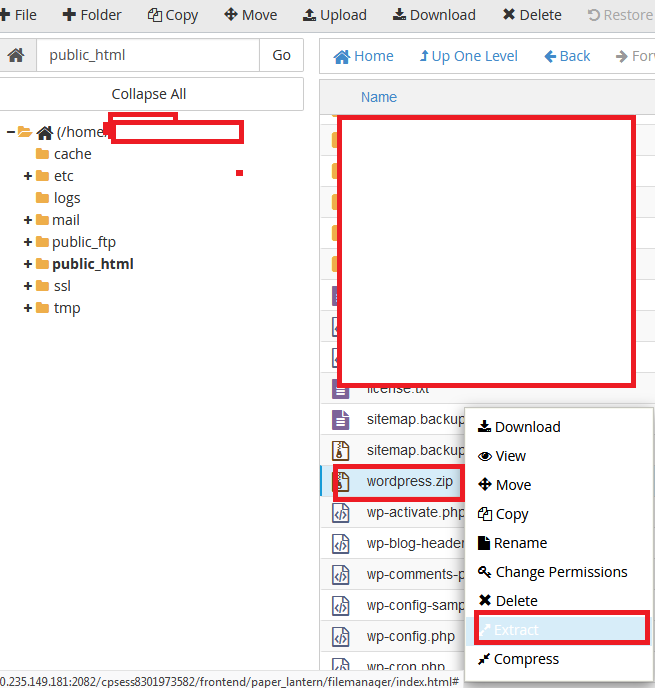Click the wp-config.php file icon

tap(341, 636)
